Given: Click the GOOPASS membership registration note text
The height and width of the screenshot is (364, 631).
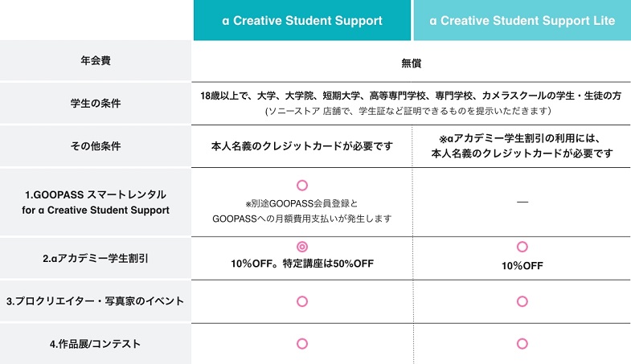Looking at the screenshot, I should pos(302,211).
